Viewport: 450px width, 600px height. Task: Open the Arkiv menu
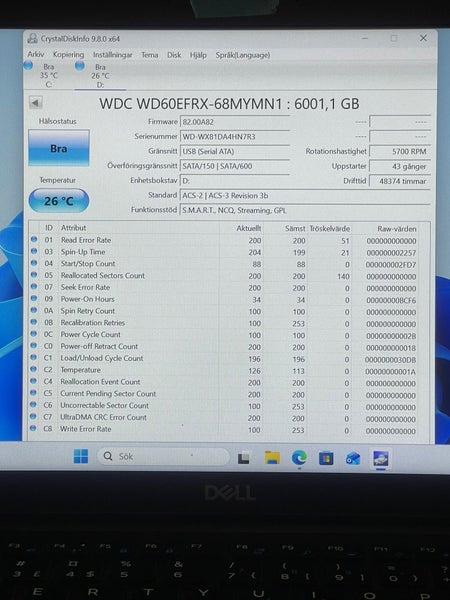tap(36, 54)
